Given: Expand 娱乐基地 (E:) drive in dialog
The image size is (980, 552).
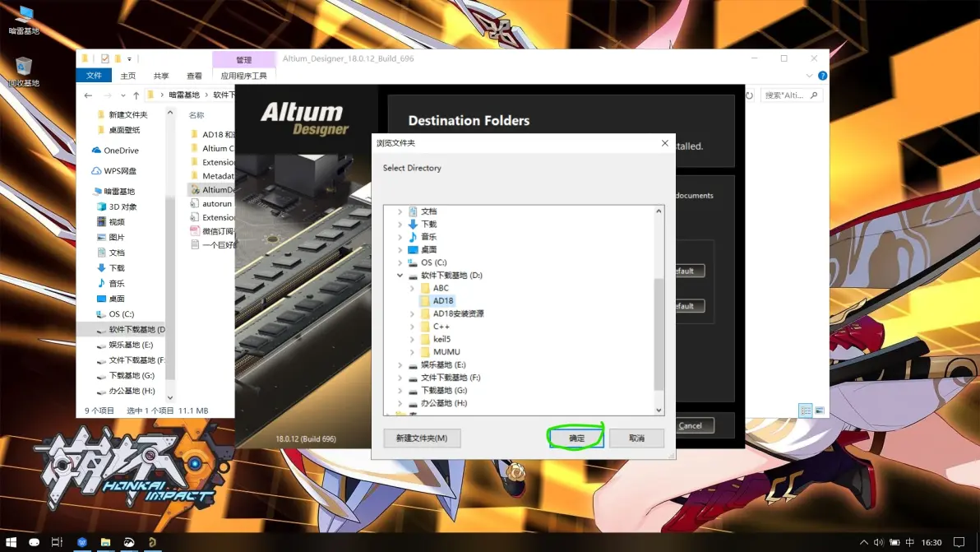Looking at the screenshot, I should click(x=400, y=365).
